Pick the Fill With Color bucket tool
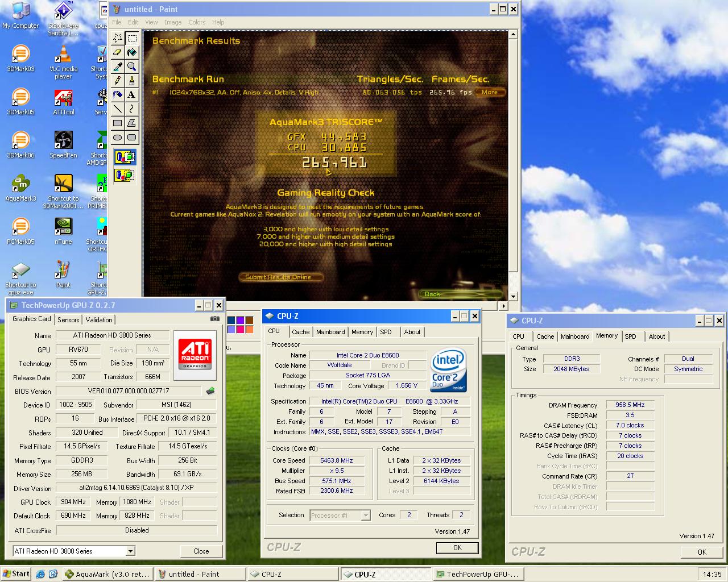This screenshot has width=728, height=582. (132, 52)
